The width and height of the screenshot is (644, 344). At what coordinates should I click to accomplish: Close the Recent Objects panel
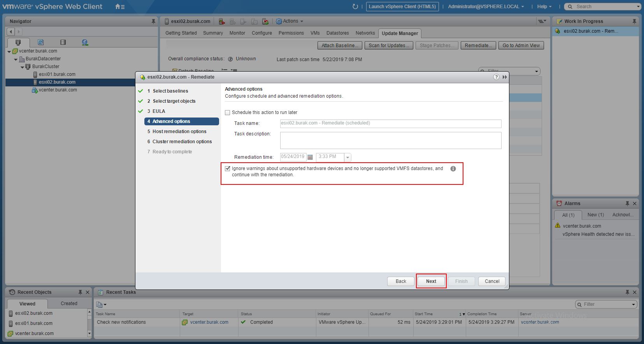pos(88,292)
